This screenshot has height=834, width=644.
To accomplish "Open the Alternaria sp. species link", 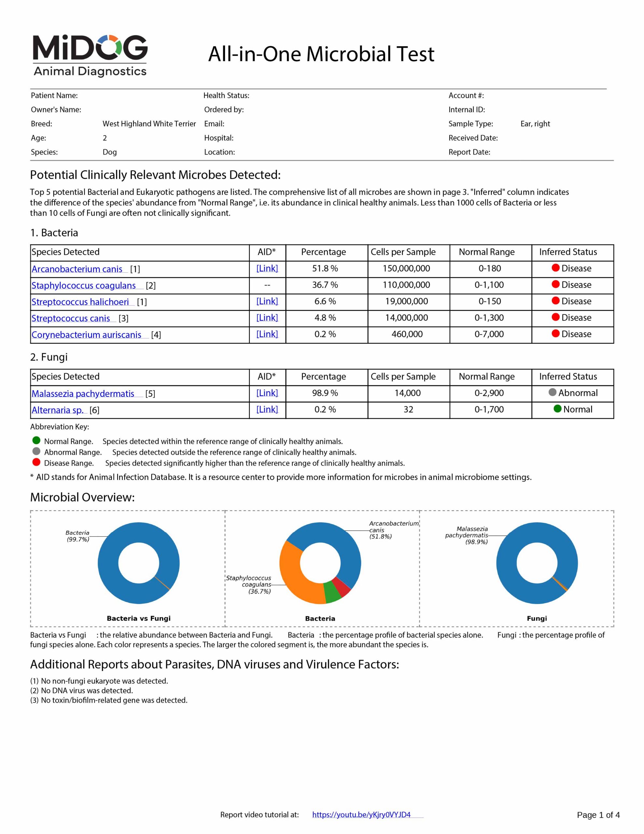I will click(x=58, y=410).
